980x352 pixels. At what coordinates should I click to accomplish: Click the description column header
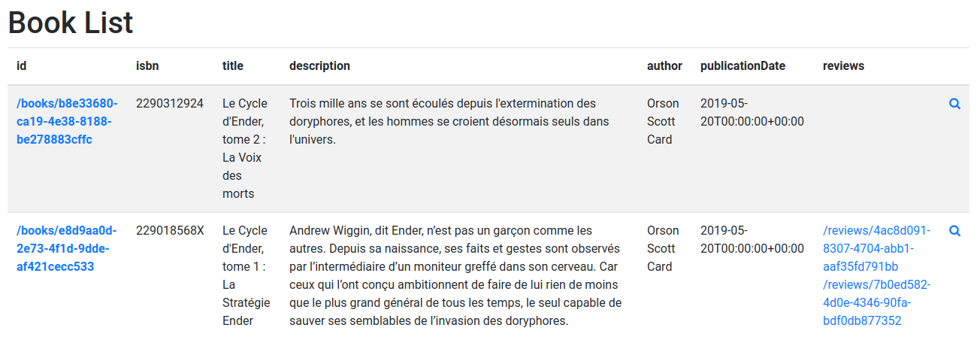319,65
